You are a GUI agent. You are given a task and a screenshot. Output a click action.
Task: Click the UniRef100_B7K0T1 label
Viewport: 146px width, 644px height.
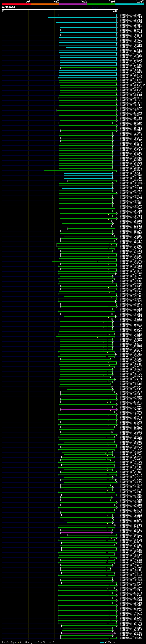[x=131, y=243]
